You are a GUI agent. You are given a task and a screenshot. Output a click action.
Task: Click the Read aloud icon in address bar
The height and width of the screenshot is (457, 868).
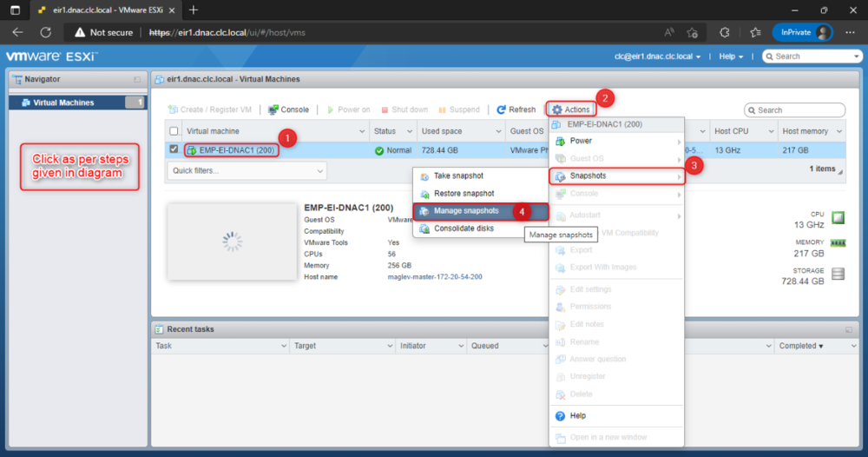[x=669, y=33]
